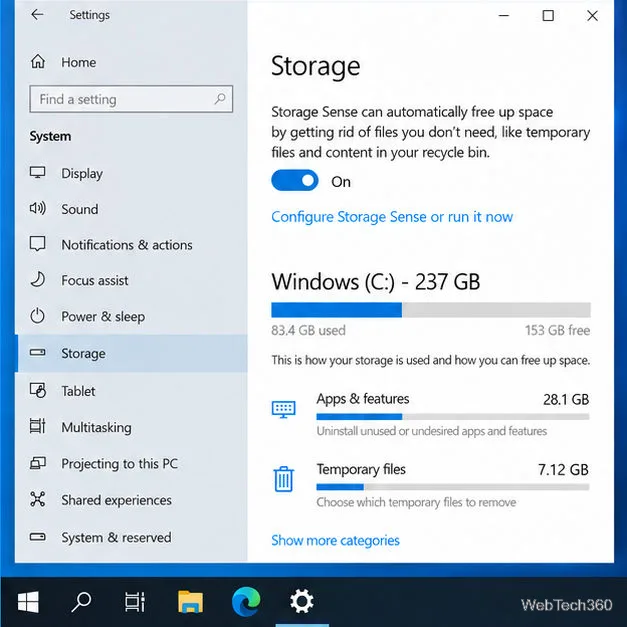Minimize the Settings window

point(504,16)
